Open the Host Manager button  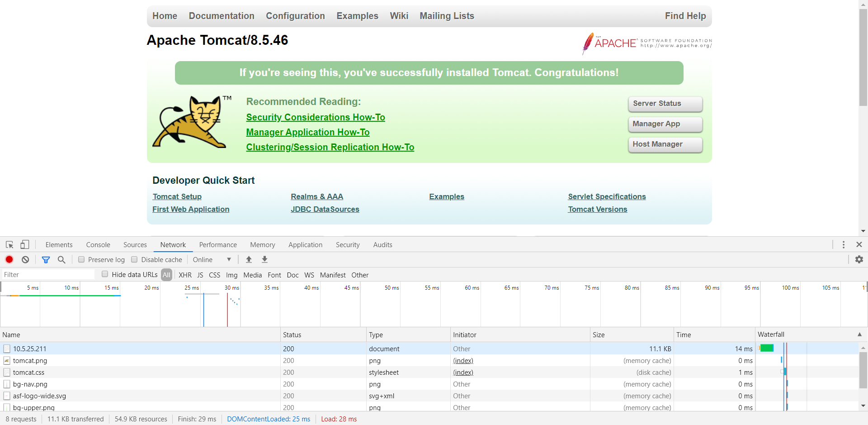665,144
